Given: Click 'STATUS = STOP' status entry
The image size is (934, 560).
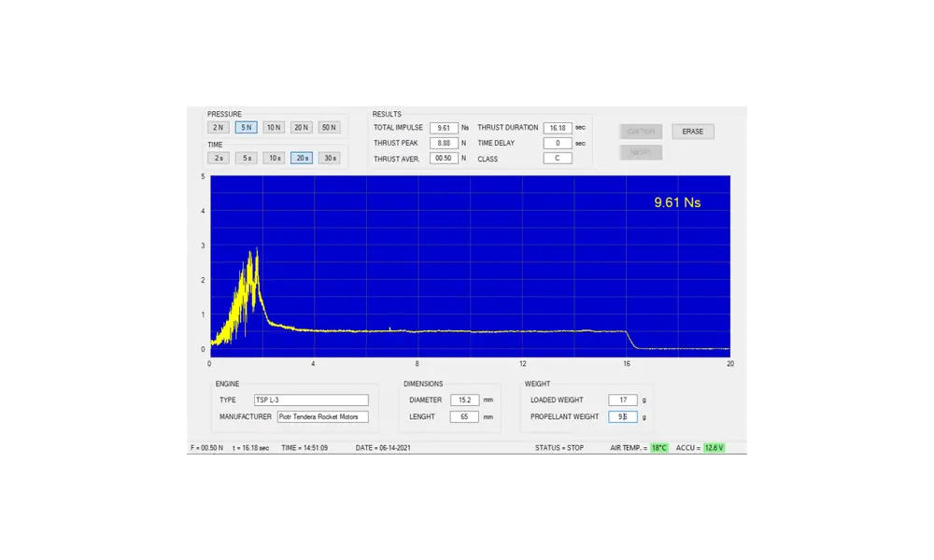Looking at the screenshot, I should coord(559,448).
